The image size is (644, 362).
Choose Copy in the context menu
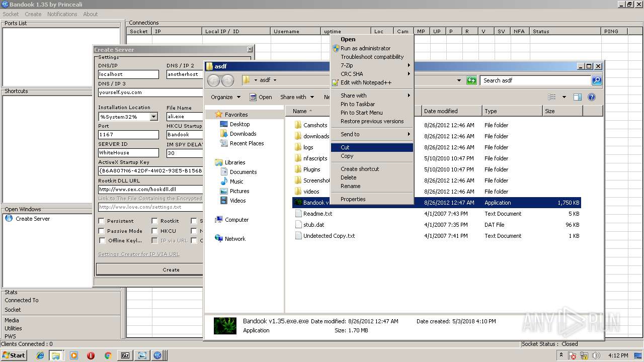coord(372,156)
